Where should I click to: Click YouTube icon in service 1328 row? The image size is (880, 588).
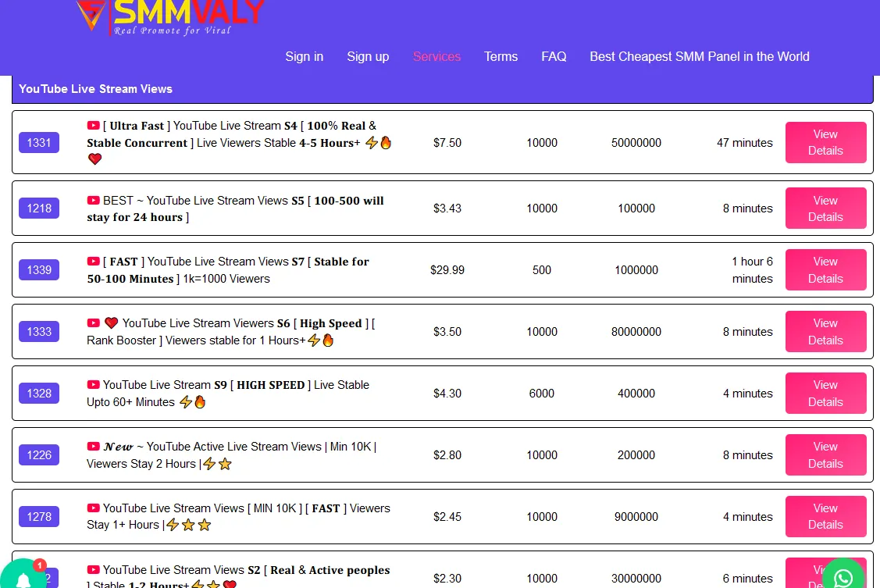(x=93, y=385)
